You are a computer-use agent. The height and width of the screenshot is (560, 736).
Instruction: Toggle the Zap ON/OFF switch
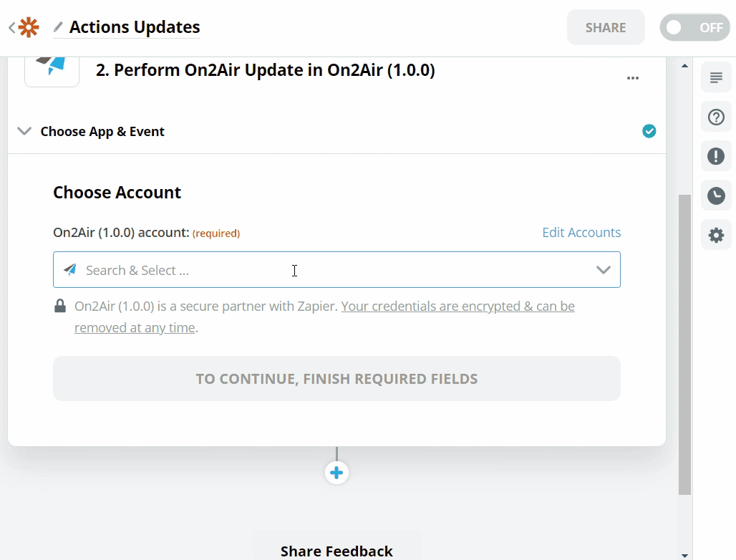(x=694, y=28)
